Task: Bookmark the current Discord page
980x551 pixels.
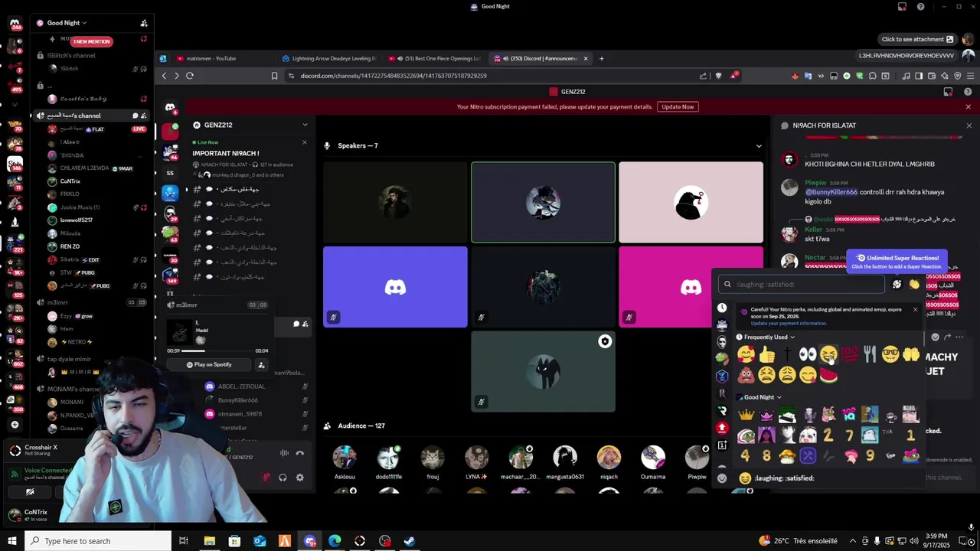Action: tap(274, 76)
